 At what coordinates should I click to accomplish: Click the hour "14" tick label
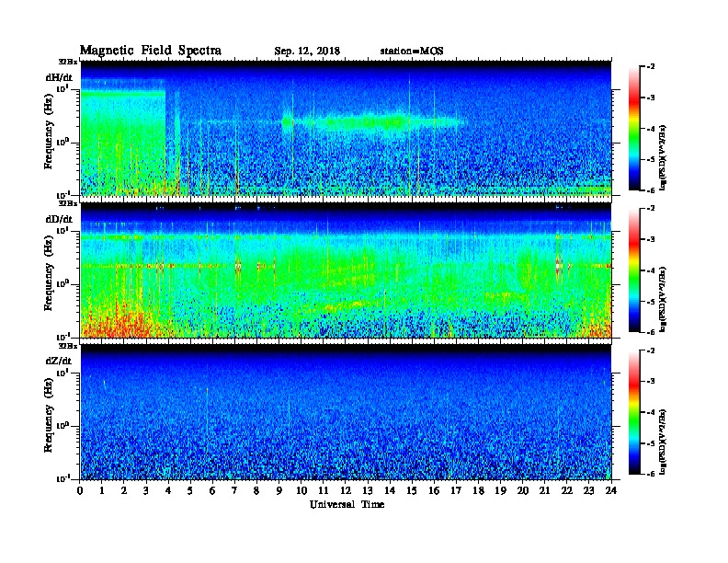pyautogui.click(x=390, y=490)
